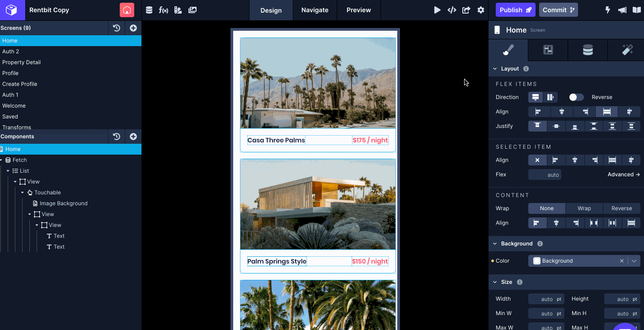Image resolution: width=644 pixels, height=330 pixels.
Task: Click the Publish button
Action: (x=516, y=10)
